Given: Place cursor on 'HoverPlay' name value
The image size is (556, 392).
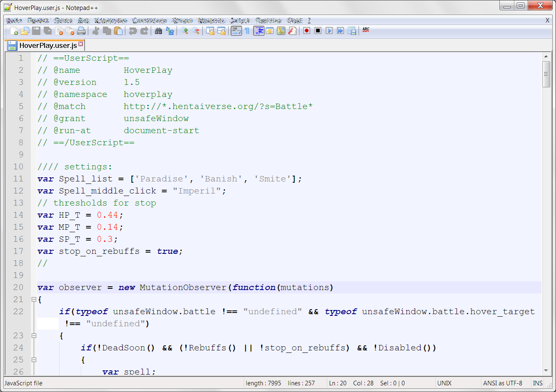Looking at the screenshot, I should pos(148,70).
